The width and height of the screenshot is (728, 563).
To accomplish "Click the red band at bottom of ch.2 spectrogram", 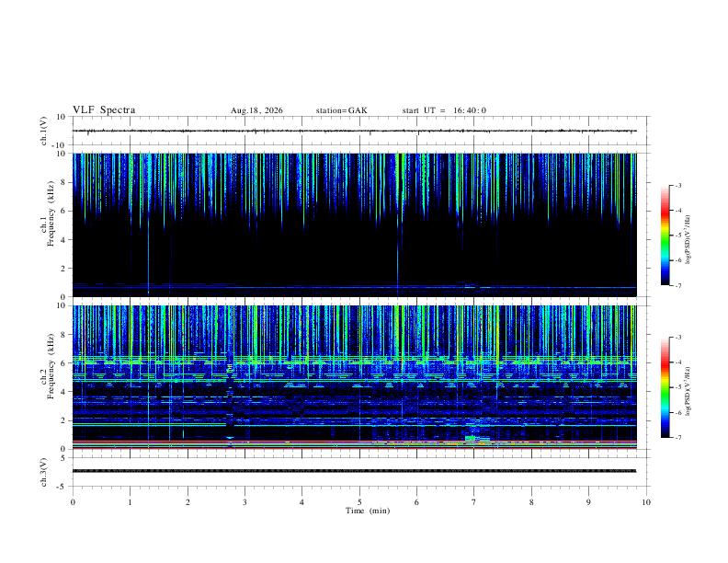I will (354, 448).
